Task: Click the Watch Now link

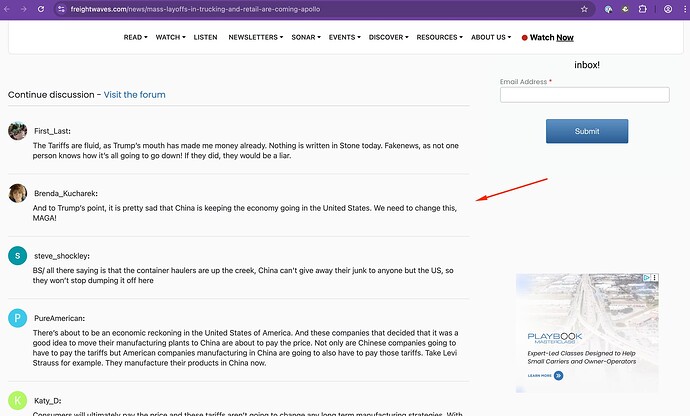Action: click(x=552, y=37)
